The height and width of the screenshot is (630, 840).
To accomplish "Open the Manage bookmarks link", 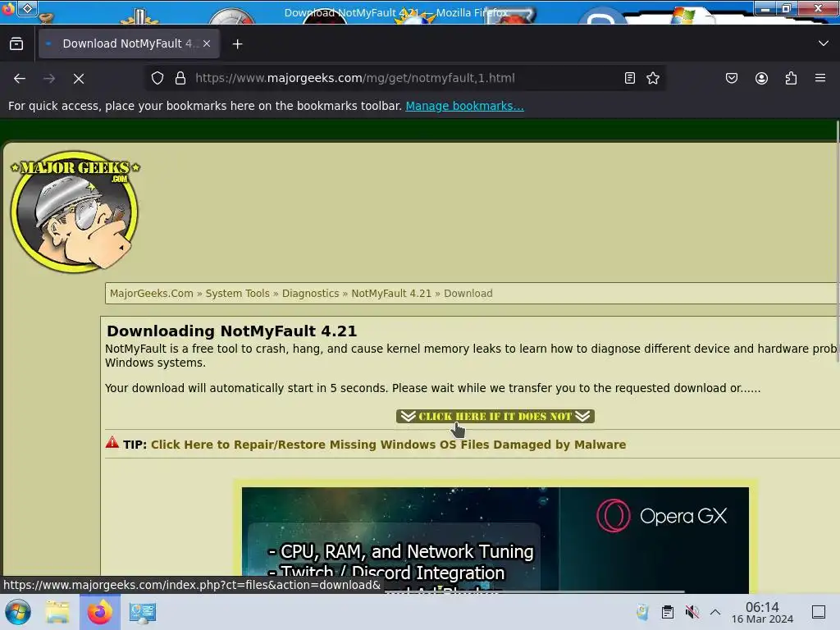I will [x=464, y=106].
